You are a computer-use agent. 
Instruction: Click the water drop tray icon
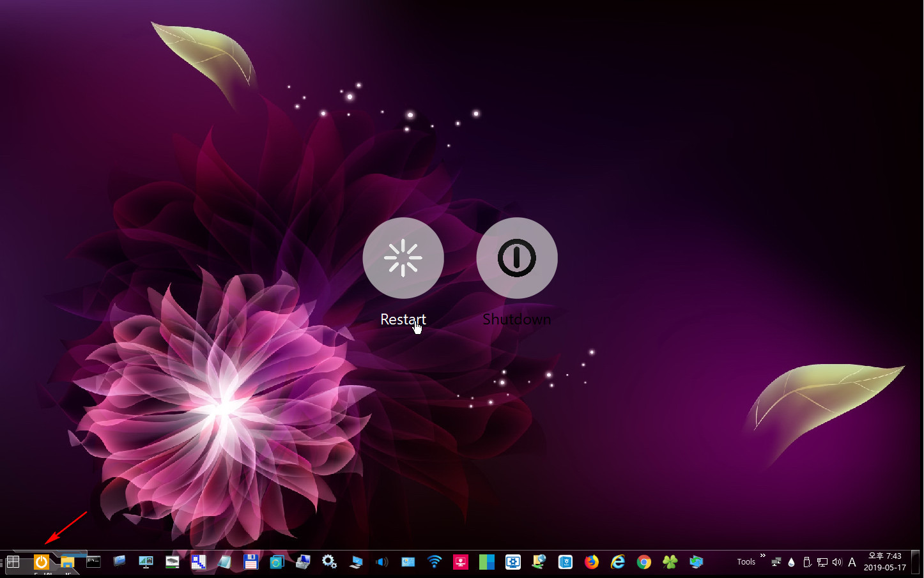792,563
